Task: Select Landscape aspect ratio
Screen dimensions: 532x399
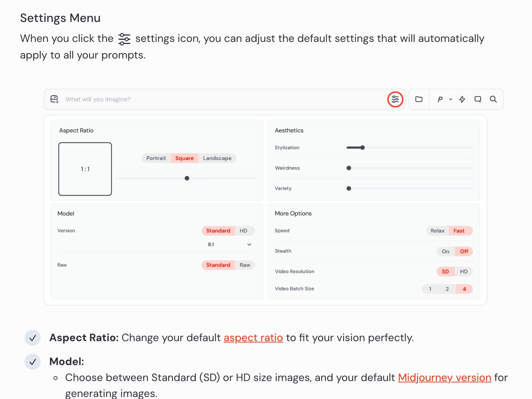Action: 217,158
